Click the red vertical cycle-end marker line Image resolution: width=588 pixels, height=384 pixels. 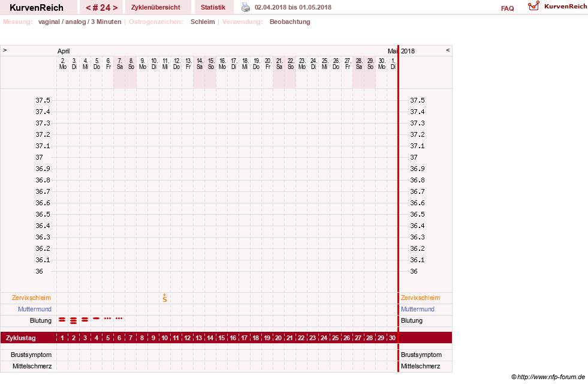(x=398, y=209)
